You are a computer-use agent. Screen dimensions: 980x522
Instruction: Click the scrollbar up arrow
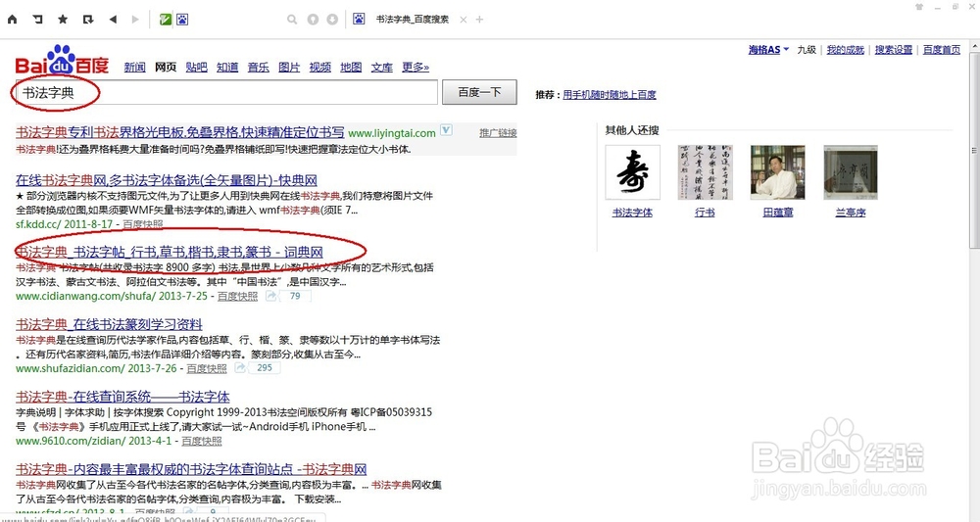point(974,46)
